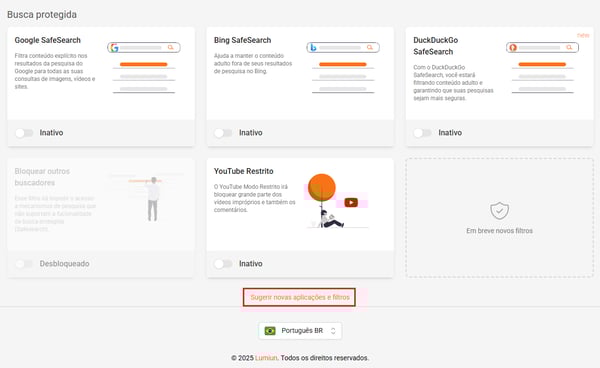Click the orange result bar in Google illustration

coord(143,64)
